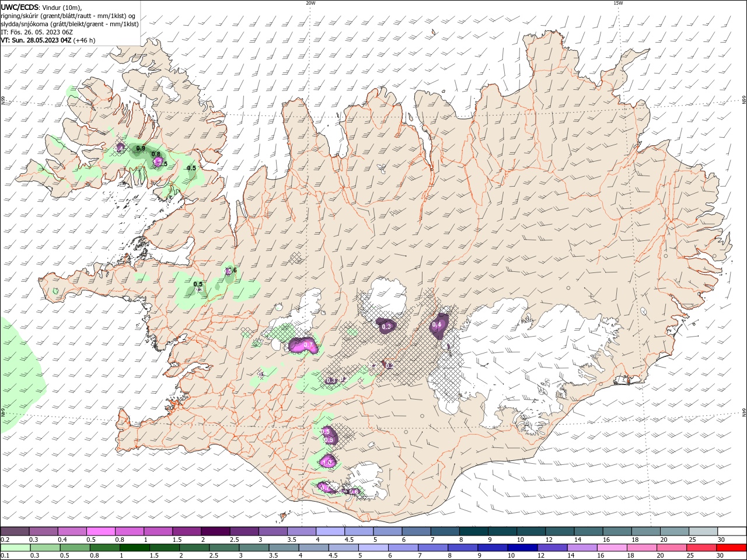Pick the lower-row pink swatch between 18 and 20
Screen dimensions: 747x560
point(641,548)
